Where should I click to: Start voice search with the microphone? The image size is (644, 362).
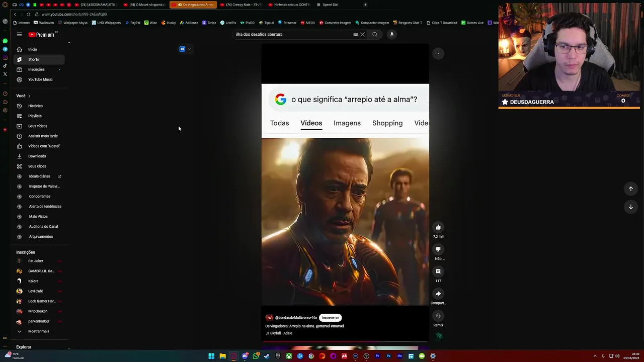pyautogui.click(x=391, y=34)
